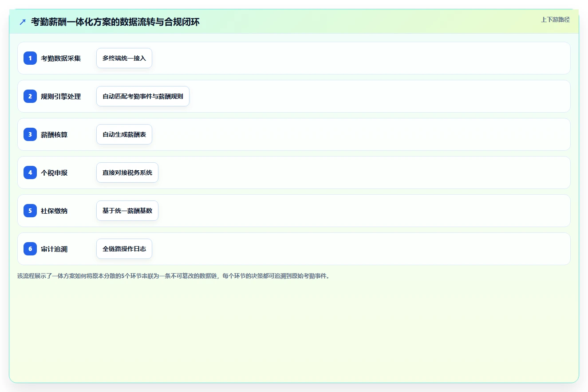Select the 全链路操作日志 chip
The height and width of the screenshot is (392, 588).
click(x=124, y=249)
